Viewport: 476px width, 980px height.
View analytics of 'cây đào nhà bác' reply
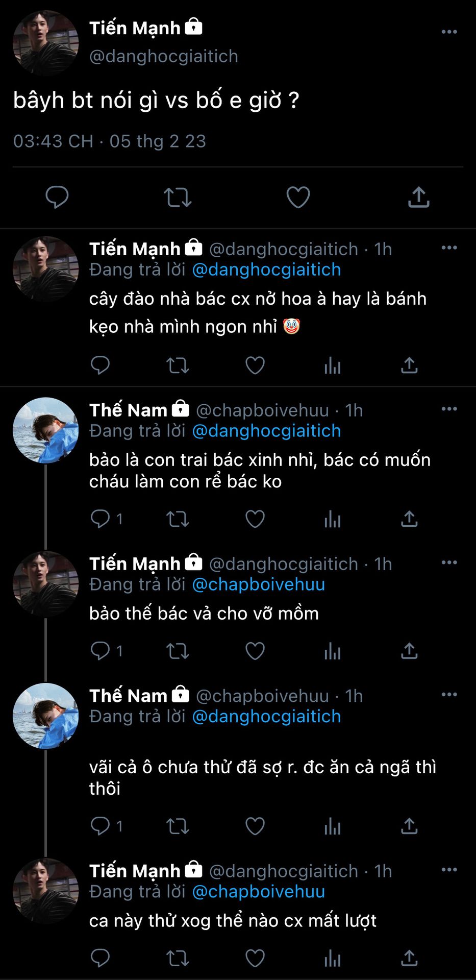[x=332, y=365]
